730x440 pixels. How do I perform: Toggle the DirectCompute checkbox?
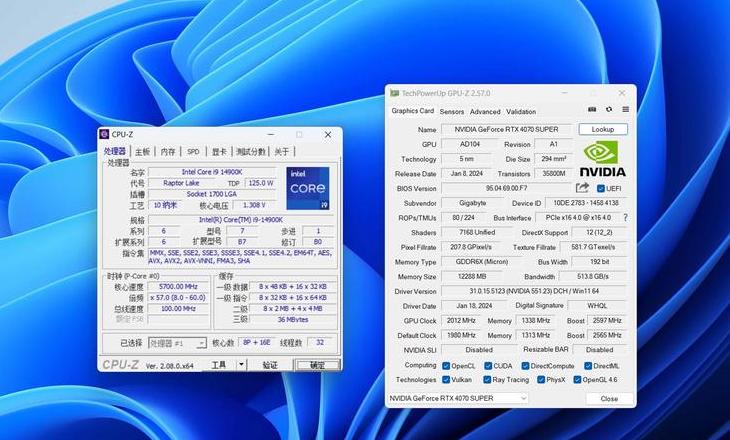coord(525,366)
